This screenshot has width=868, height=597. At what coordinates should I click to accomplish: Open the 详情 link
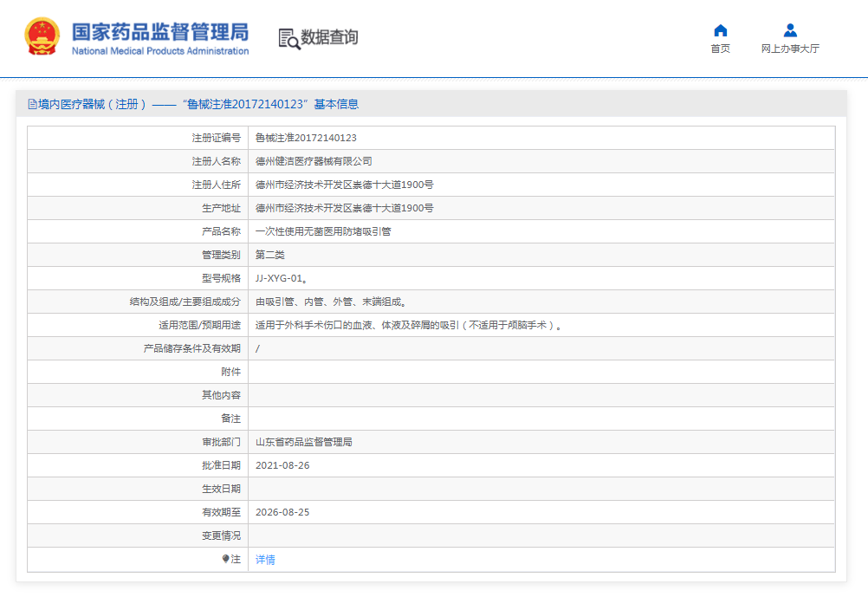(265, 560)
